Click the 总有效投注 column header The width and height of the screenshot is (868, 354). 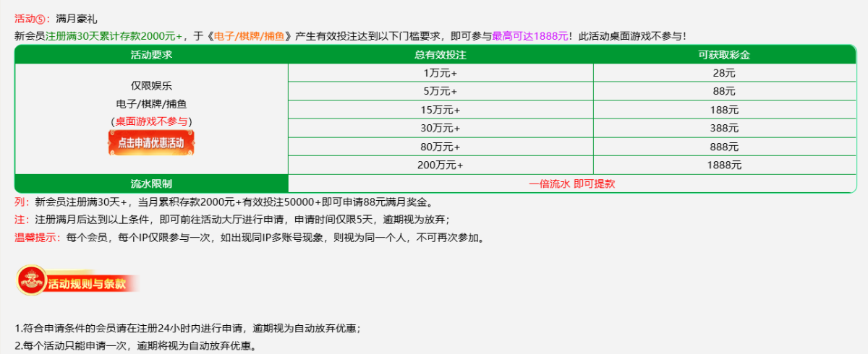[x=440, y=54]
